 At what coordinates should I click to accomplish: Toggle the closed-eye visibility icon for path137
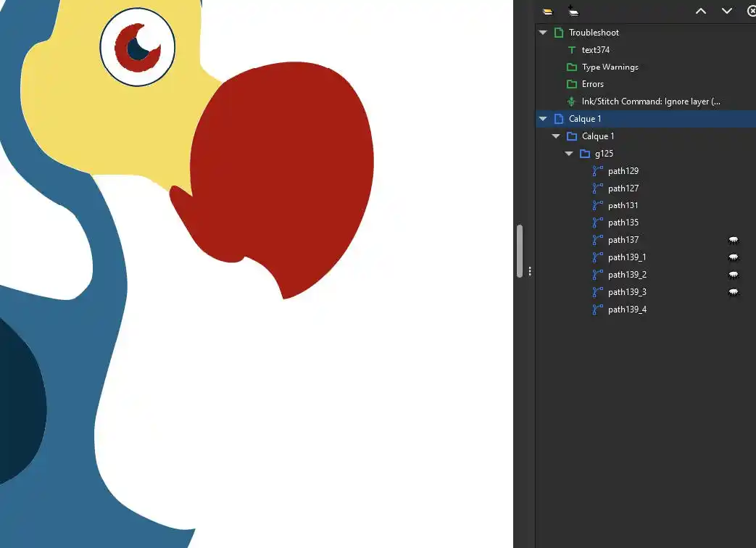click(x=733, y=240)
